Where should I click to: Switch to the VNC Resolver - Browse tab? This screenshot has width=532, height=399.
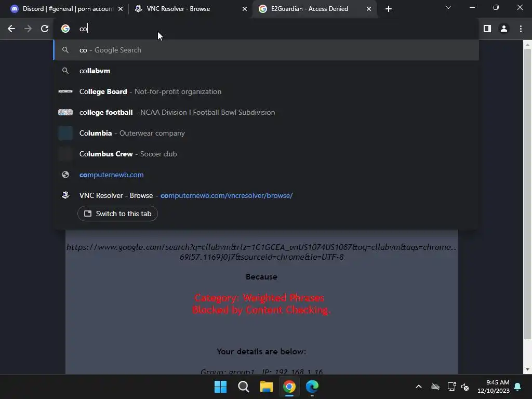(x=190, y=9)
